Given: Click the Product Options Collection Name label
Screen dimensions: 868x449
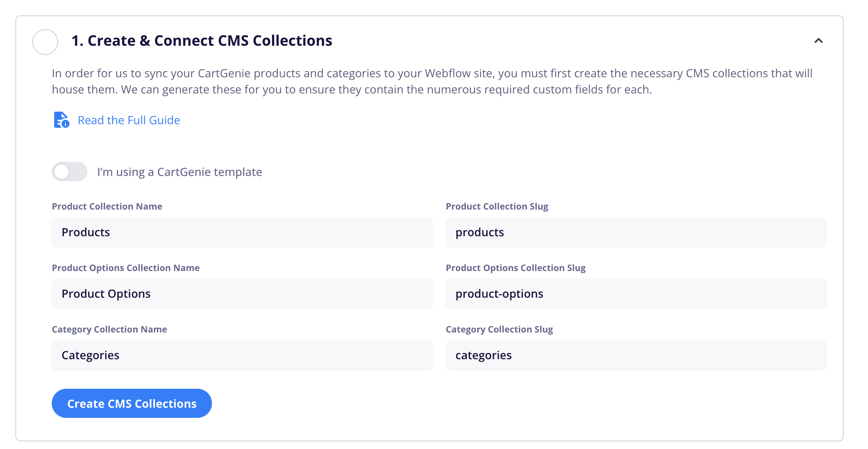Looking at the screenshot, I should pyautogui.click(x=126, y=268).
